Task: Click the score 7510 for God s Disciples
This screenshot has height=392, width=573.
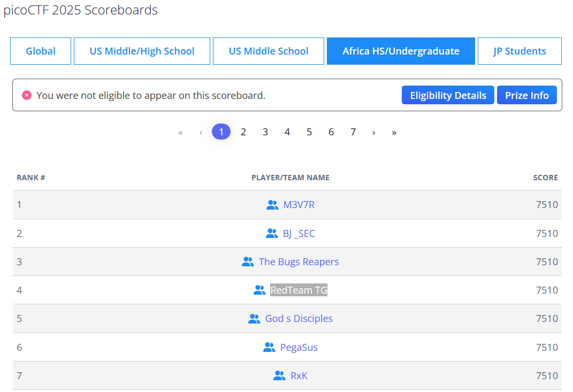Action: (547, 319)
